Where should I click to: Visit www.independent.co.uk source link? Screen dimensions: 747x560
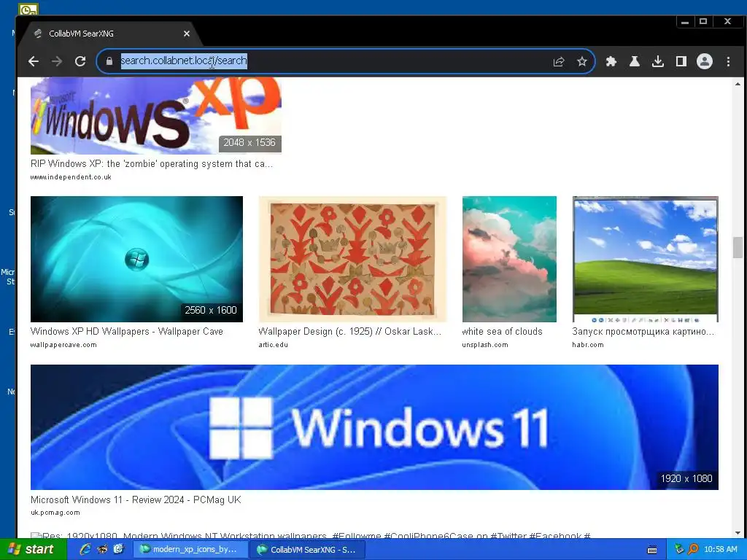71,177
